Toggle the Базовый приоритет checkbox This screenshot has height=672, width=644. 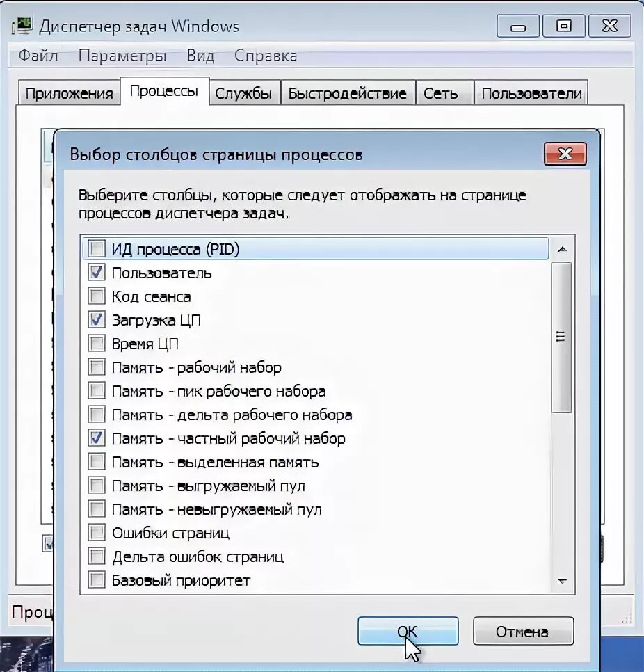pyautogui.click(x=97, y=580)
